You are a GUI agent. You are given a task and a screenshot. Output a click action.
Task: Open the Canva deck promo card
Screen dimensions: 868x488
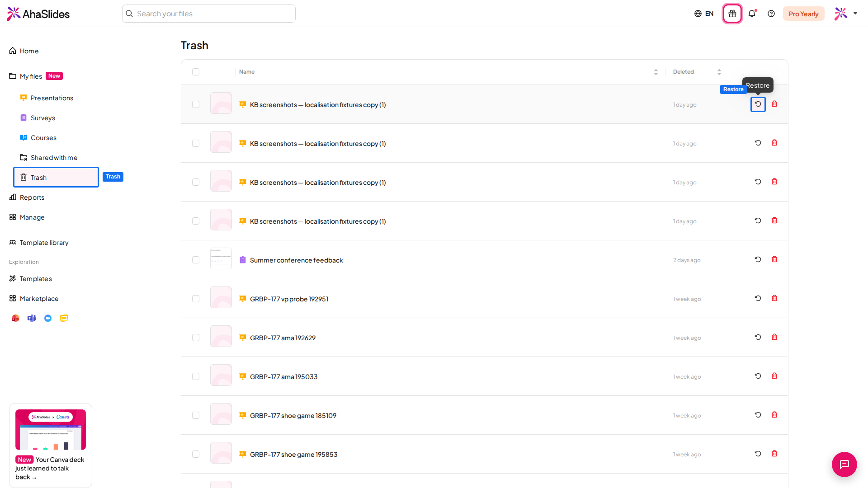[x=51, y=445]
